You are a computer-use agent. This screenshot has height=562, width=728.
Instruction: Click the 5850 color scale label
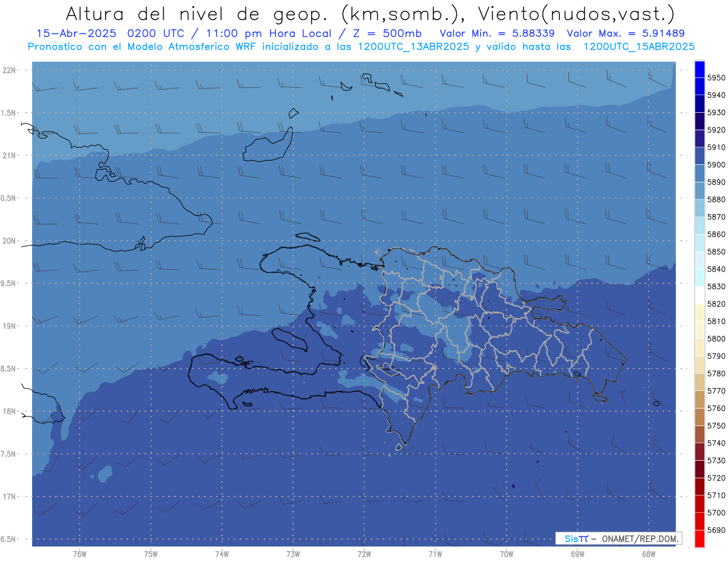coord(716,252)
